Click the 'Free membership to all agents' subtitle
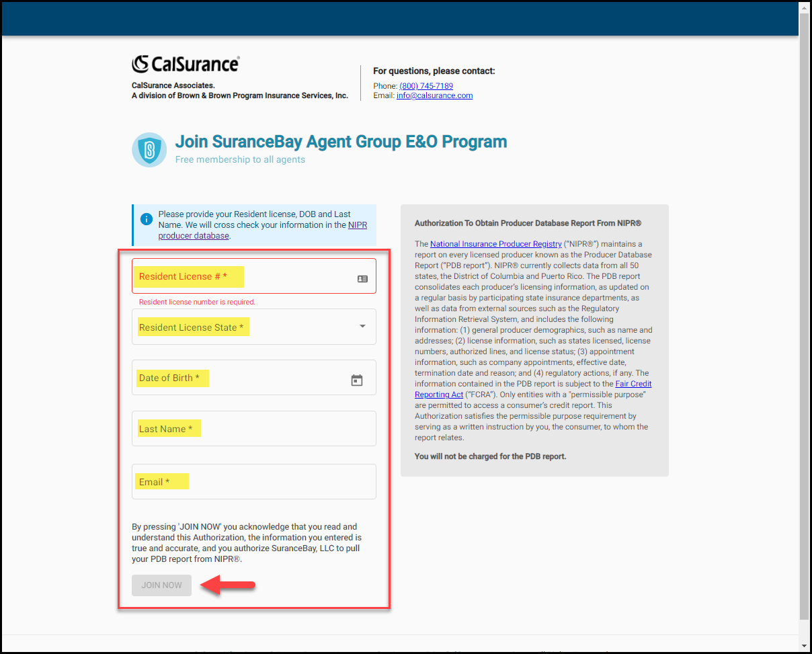 (240, 160)
